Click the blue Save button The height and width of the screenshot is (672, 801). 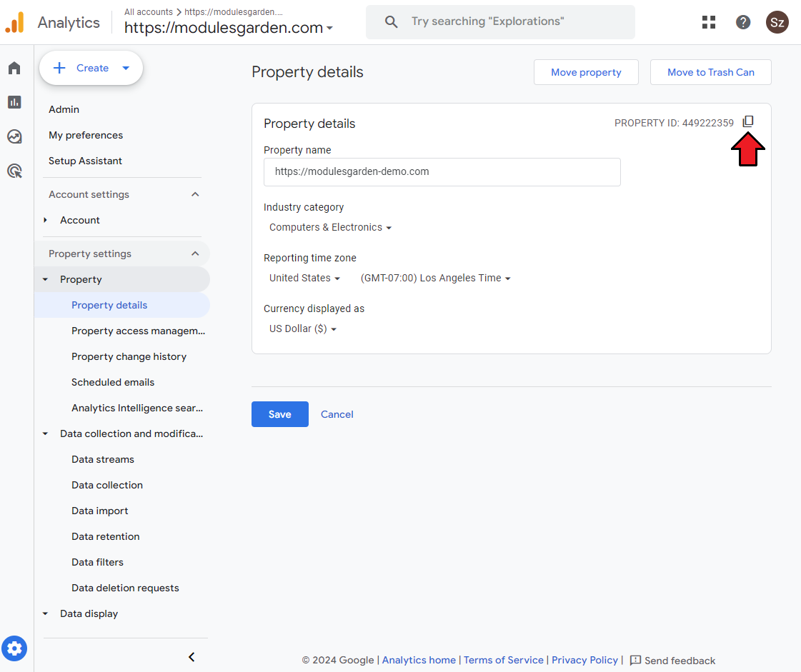pyautogui.click(x=280, y=414)
